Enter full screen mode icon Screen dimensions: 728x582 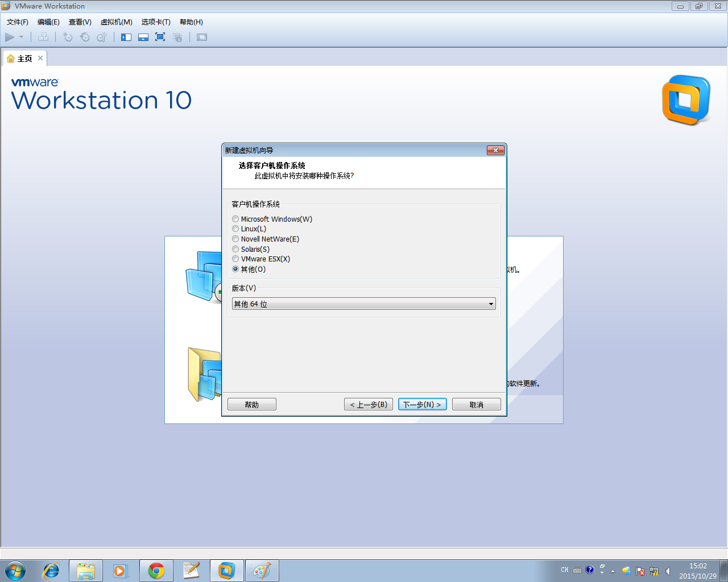[x=160, y=37]
